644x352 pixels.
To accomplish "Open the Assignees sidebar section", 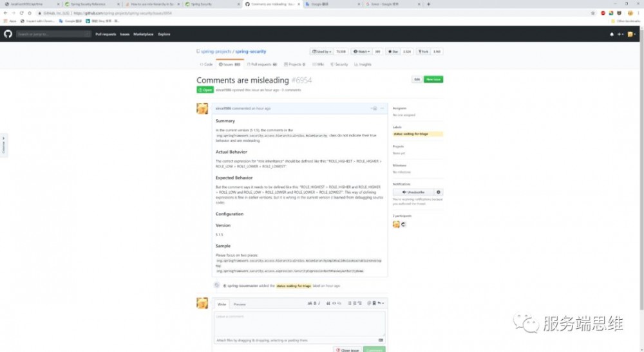I will pos(399,108).
